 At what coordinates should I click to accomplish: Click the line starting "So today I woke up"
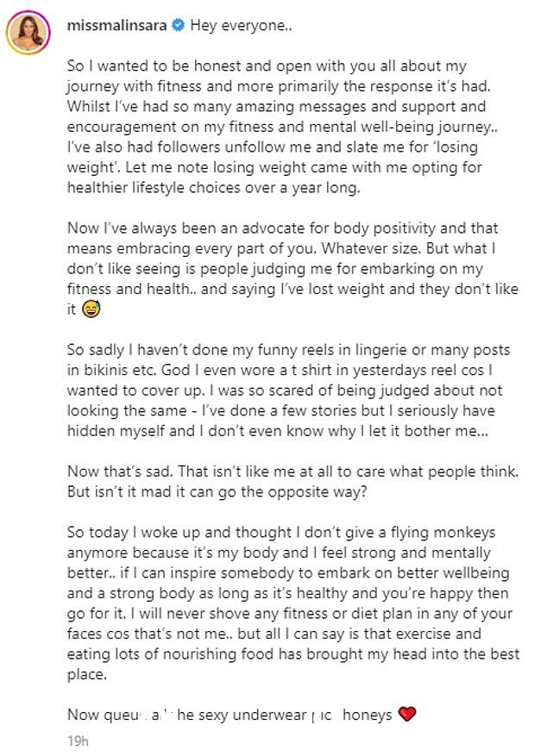281,532
